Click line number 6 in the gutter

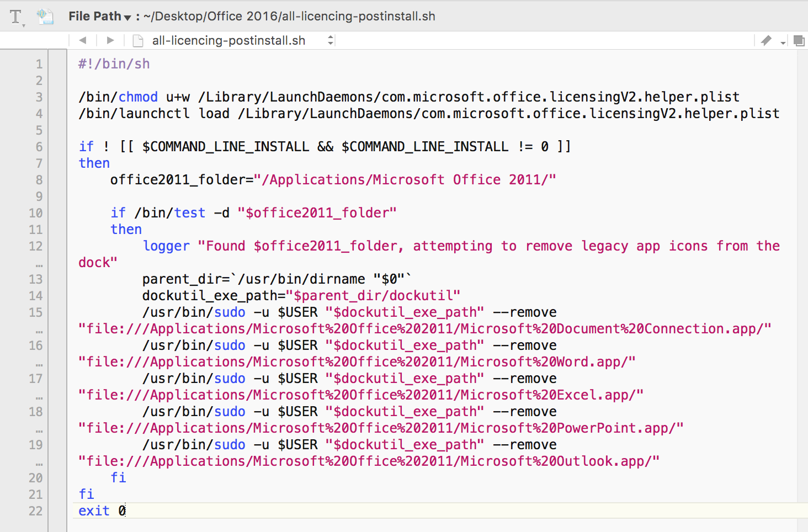[39, 147]
